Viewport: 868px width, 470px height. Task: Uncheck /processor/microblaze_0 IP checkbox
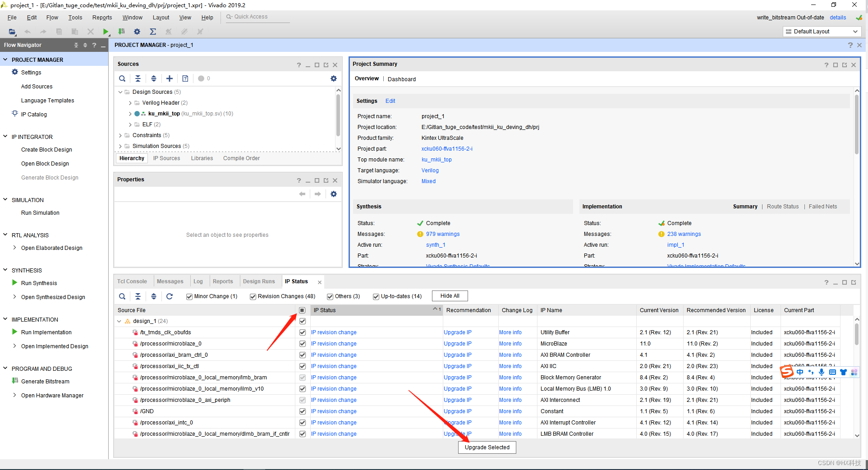tap(303, 344)
